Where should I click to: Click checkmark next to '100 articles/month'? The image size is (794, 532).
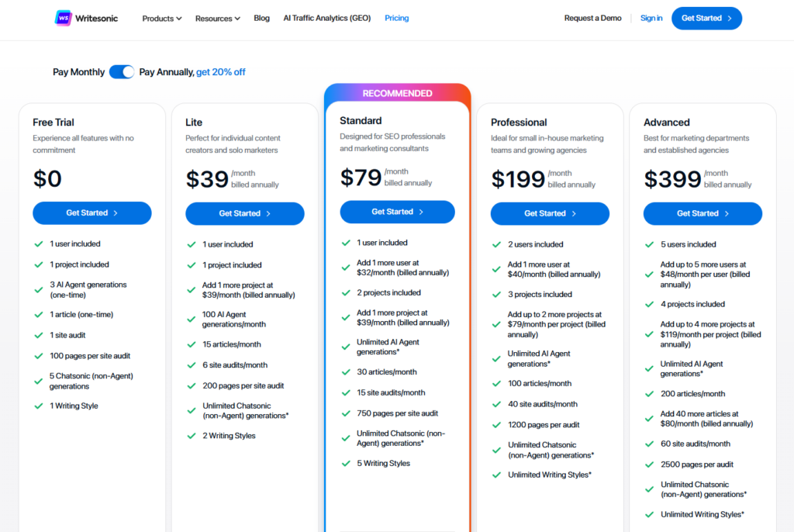click(x=497, y=383)
